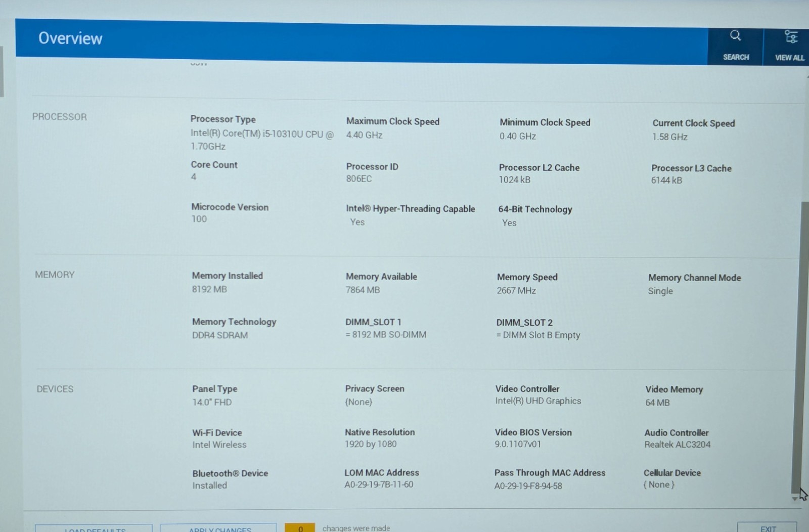Click the Load Defaults button
Image resolution: width=809 pixels, height=532 pixels.
pyautogui.click(x=94, y=528)
